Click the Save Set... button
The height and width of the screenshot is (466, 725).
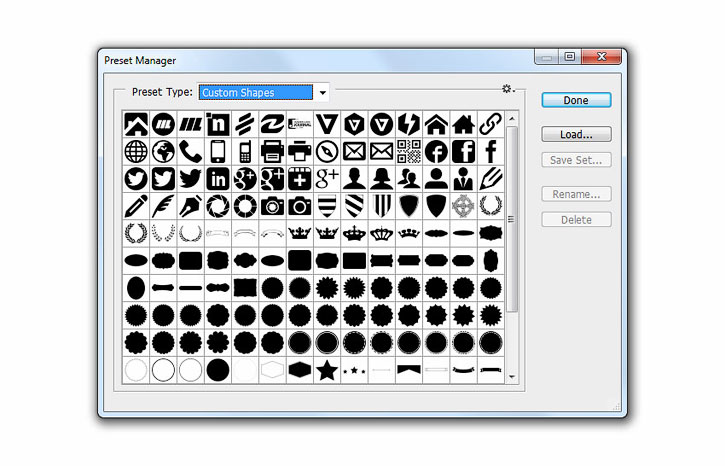[x=576, y=160]
